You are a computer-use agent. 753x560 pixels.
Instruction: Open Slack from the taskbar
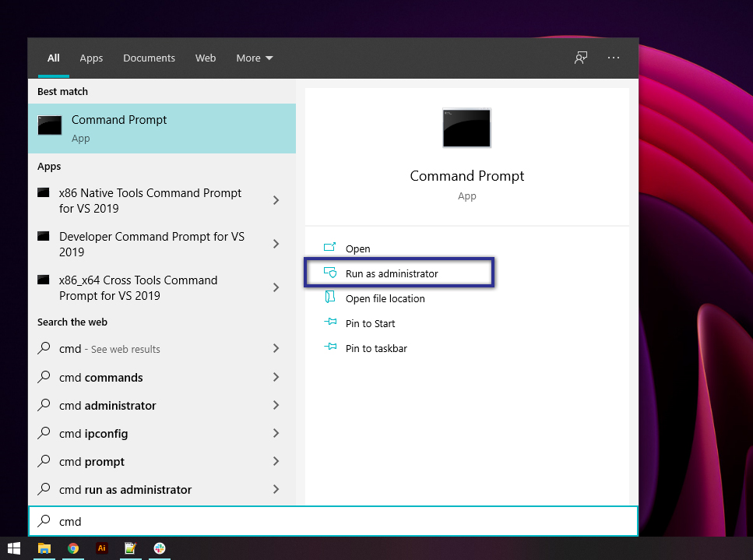tap(159, 549)
